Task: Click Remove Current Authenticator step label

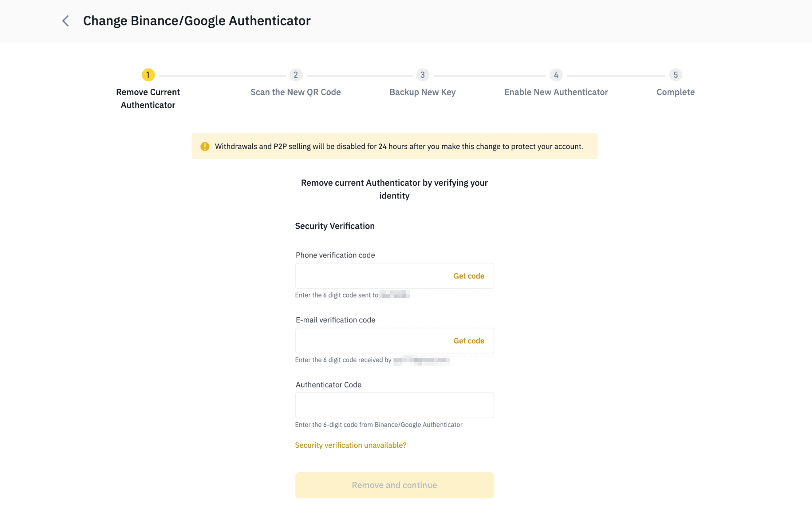Action: (x=148, y=99)
